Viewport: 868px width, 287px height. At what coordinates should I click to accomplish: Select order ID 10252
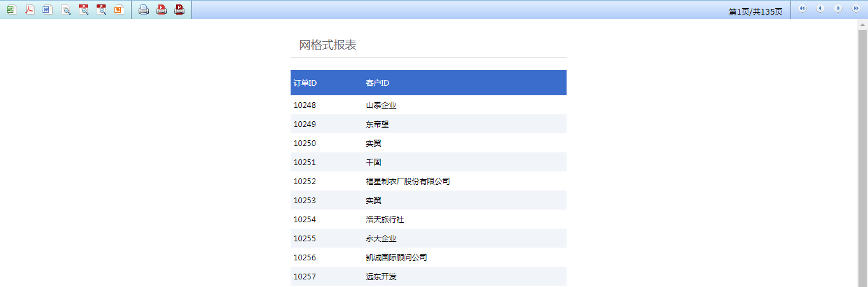click(305, 181)
